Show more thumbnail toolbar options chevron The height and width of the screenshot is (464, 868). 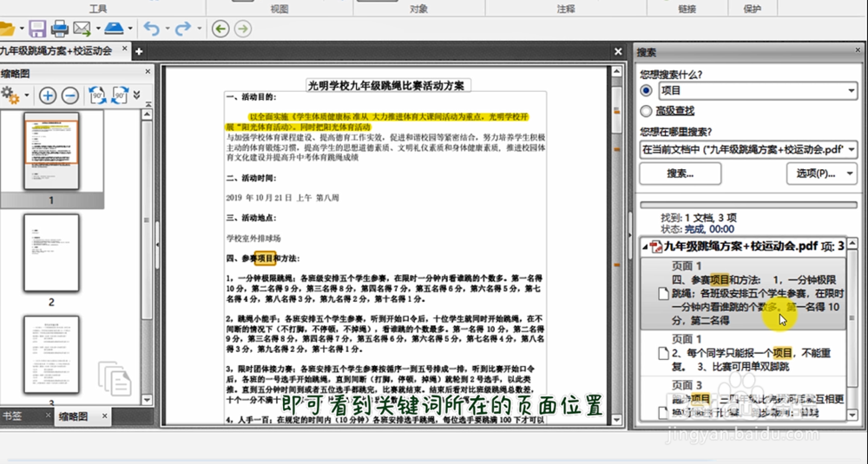pos(137,95)
